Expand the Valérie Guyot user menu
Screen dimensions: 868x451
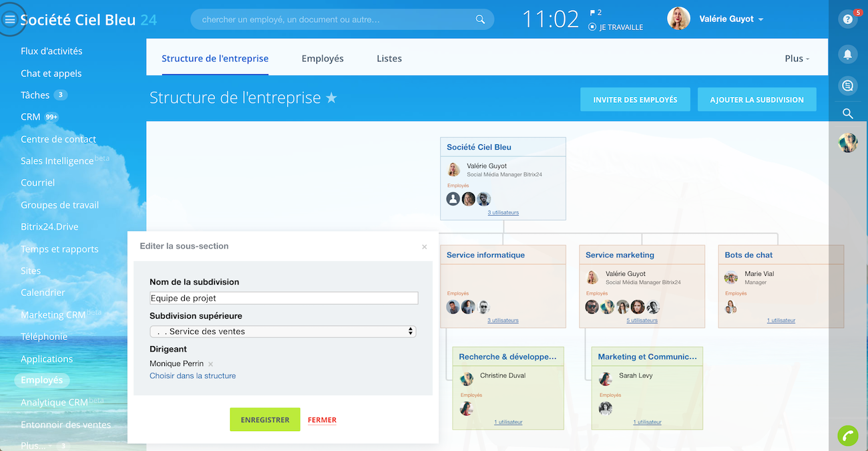coord(731,19)
